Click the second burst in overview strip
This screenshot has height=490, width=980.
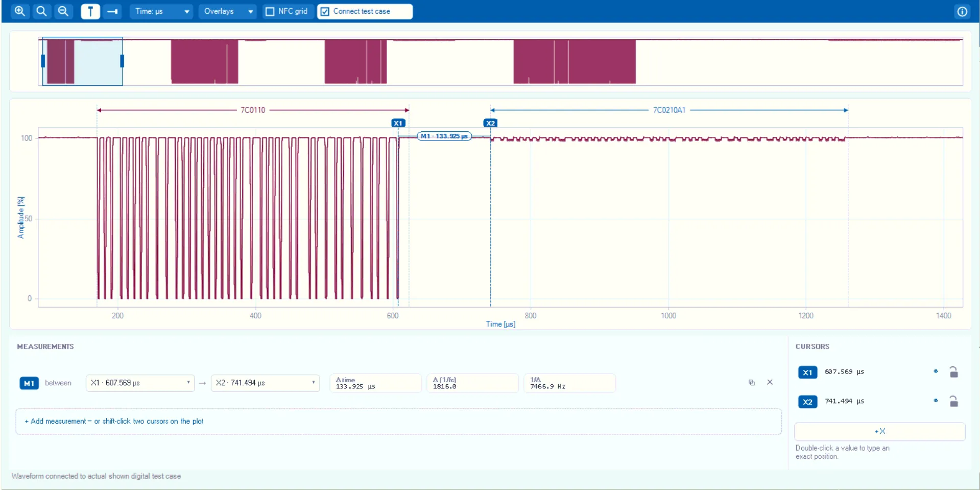click(x=204, y=61)
